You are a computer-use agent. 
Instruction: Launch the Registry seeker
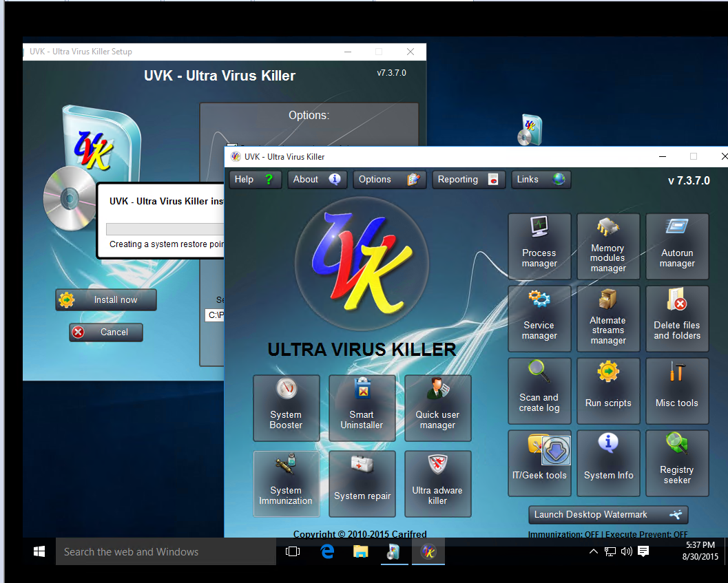(x=677, y=463)
